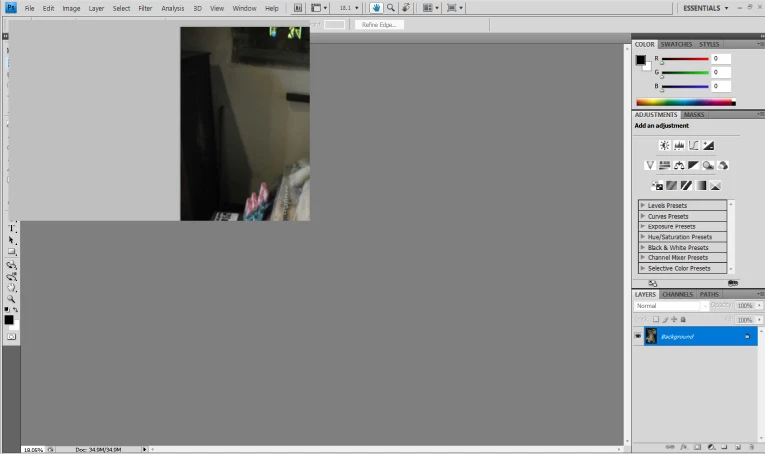Click the toolbox foreground color swatch
765x454 pixels.
coord(9,320)
